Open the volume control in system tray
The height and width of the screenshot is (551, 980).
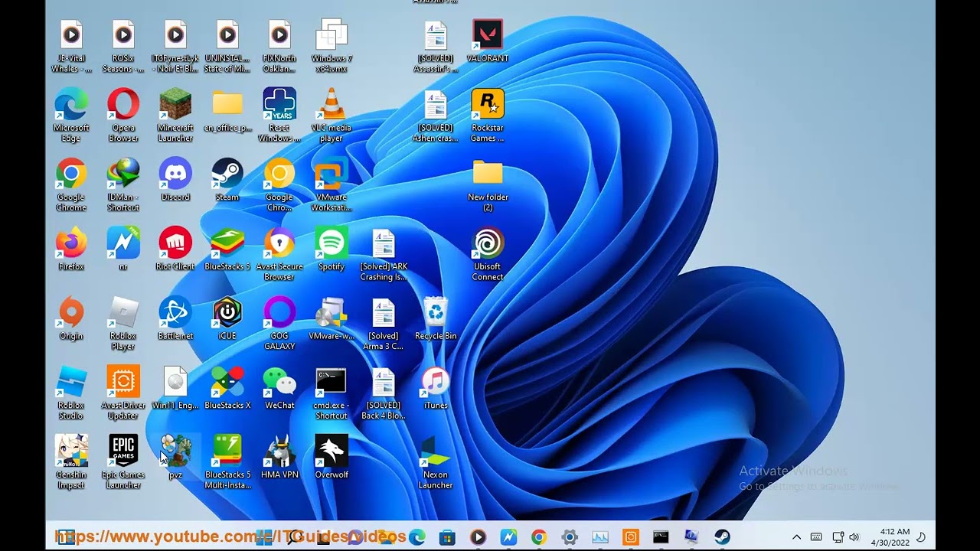[x=854, y=537]
